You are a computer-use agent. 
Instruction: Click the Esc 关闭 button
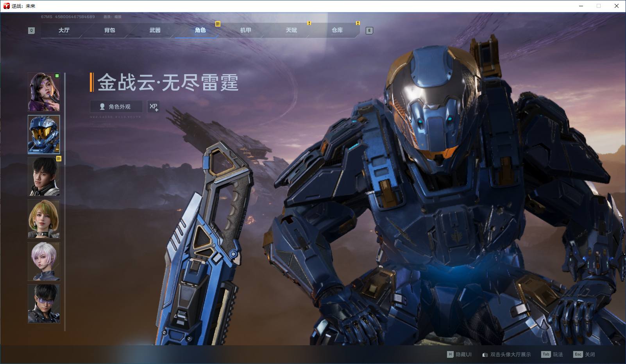pyautogui.click(x=584, y=354)
